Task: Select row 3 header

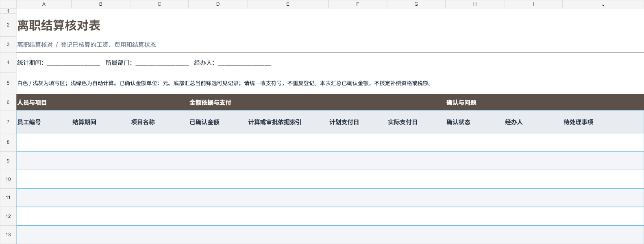Action: click(x=8, y=44)
